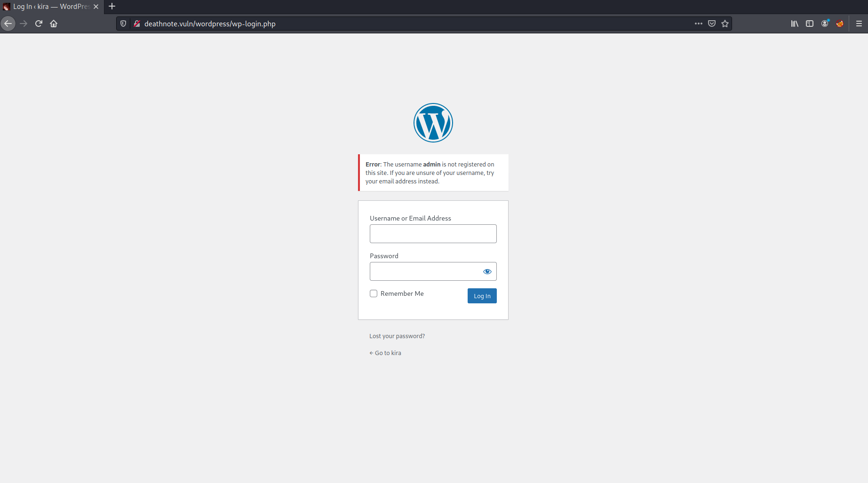Open the hamburger application menu
Image resolution: width=868 pixels, height=483 pixels.
tap(859, 24)
